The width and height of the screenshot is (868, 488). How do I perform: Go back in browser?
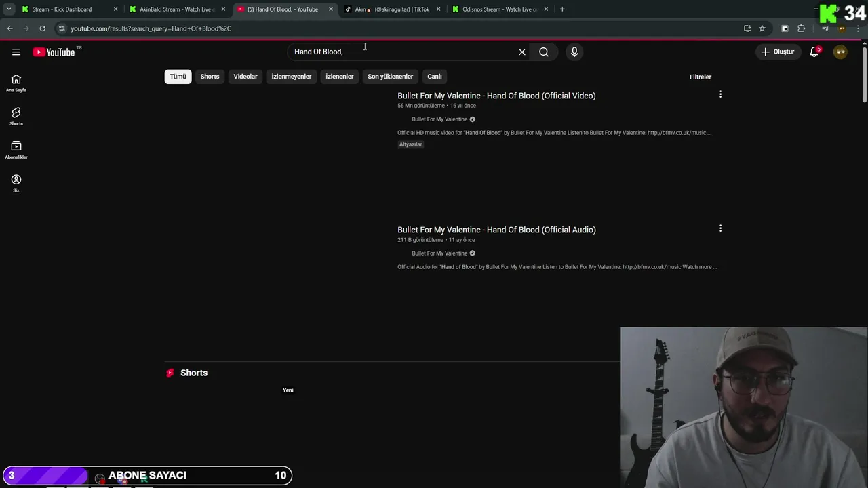[9, 28]
